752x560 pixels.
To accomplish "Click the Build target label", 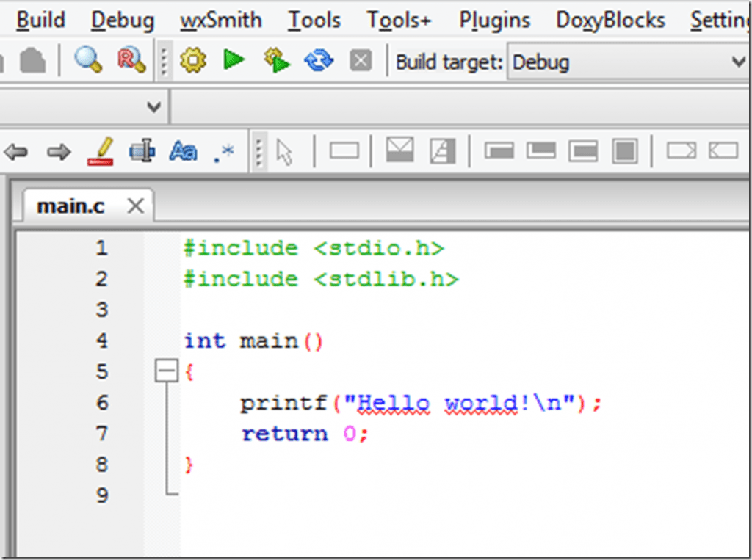I will click(x=449, y=62).
